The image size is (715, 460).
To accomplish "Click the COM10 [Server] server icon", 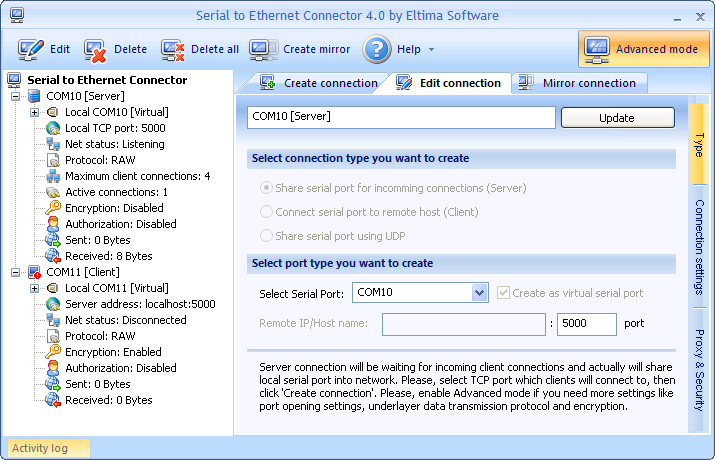I will [x=34, y=96].
